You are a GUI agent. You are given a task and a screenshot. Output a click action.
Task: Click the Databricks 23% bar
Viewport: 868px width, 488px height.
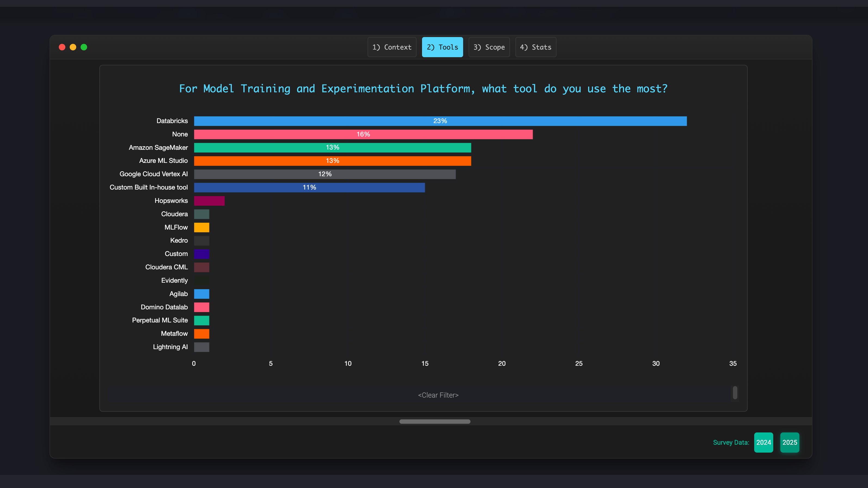440,121
